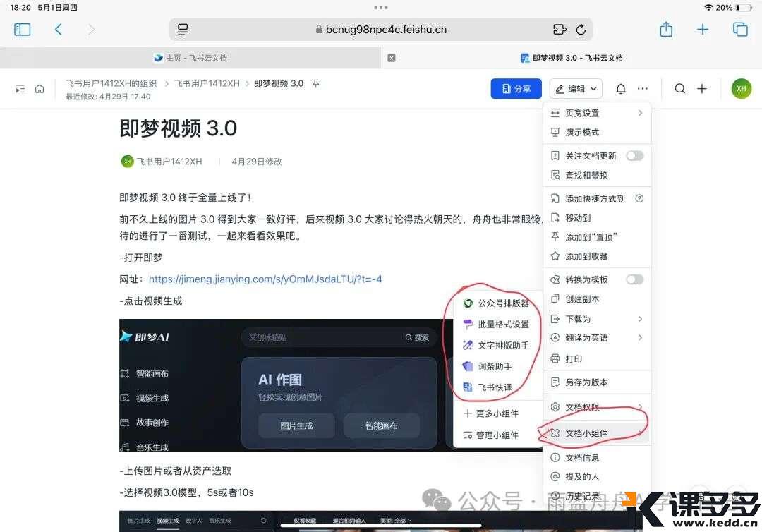The width and height of the screenshot is (762, 532).
Task: Open the jimeng.jianying.com hyperlink
Action: pos(265,279)
